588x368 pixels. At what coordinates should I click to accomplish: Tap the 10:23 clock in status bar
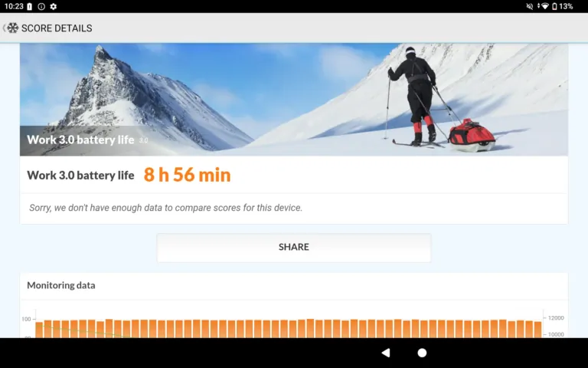pos(14,6)
